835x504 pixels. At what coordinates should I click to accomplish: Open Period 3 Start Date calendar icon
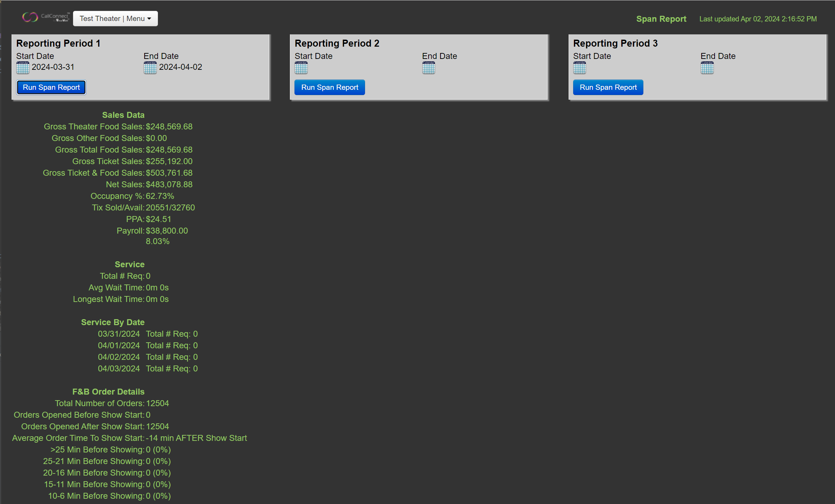tap(579, 68)
